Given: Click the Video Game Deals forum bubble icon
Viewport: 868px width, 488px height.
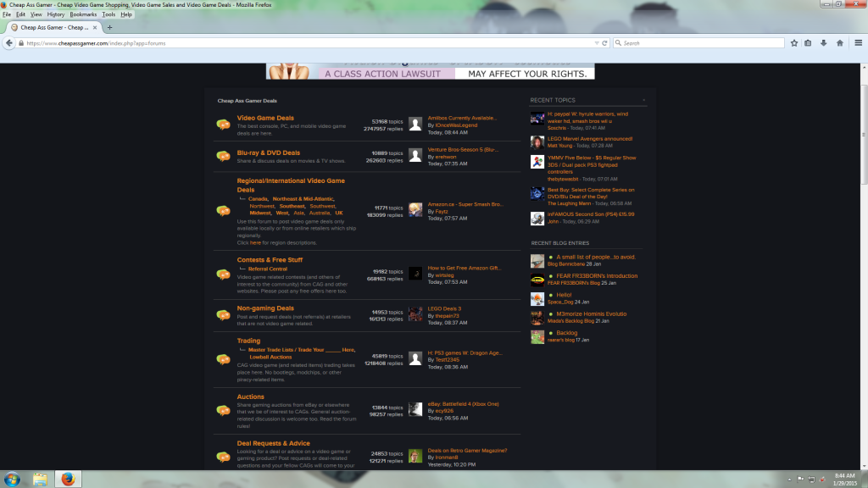Looking at the screenshot, I should (223, 125).
